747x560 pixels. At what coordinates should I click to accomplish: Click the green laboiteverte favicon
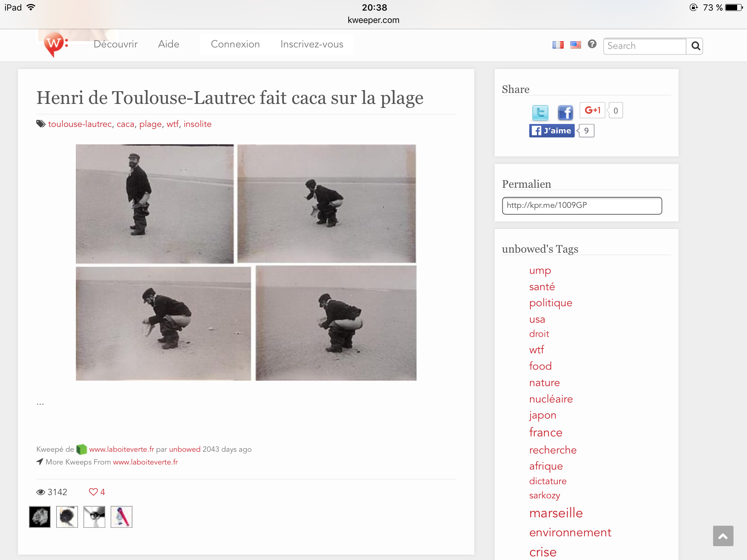pos(81,449)
